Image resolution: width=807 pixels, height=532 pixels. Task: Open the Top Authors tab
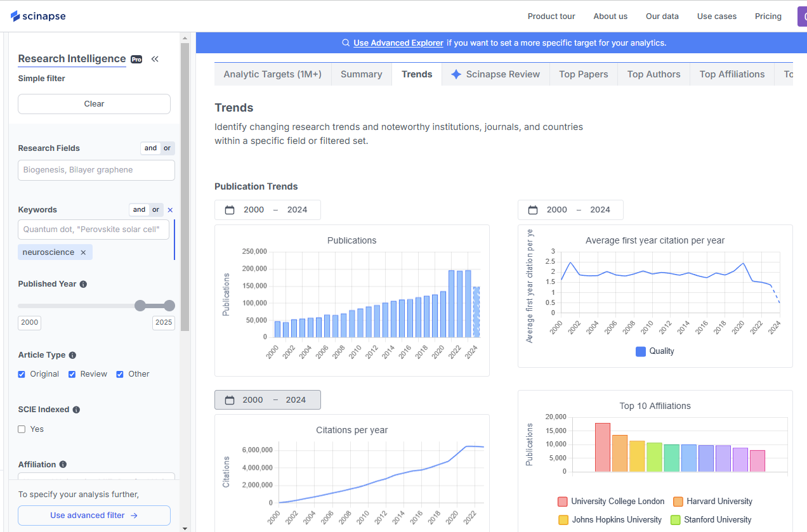coord(653,74)
